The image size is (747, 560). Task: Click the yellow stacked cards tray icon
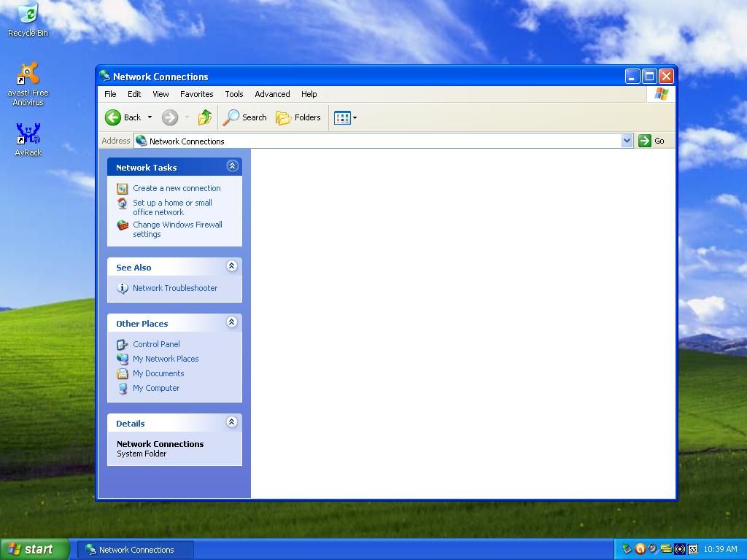(666, 549)
